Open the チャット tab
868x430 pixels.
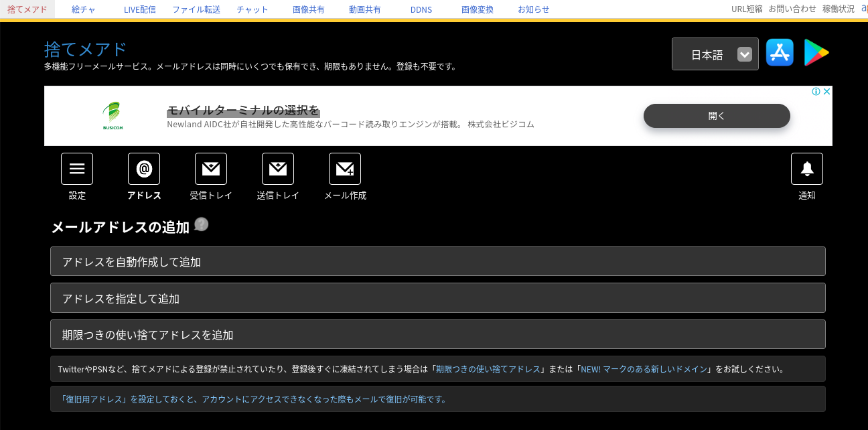point(252,9)
